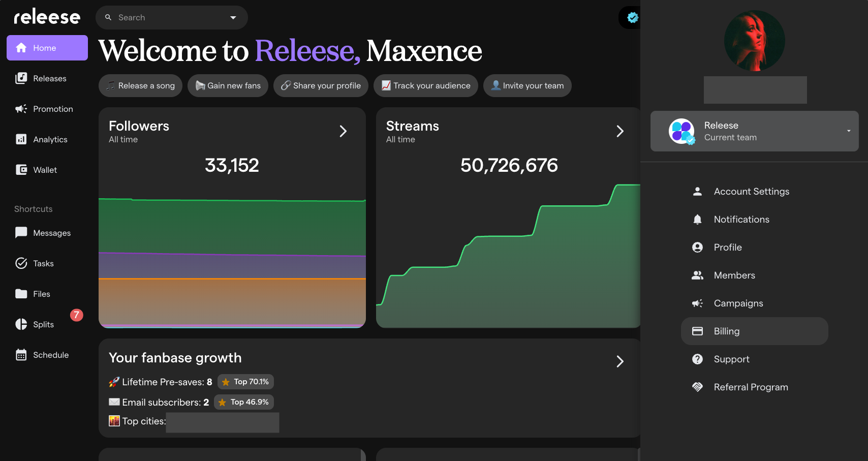Open Messages shortcut
The width and height of the screenshot is (868, 461).
click(x=47, y=233)
